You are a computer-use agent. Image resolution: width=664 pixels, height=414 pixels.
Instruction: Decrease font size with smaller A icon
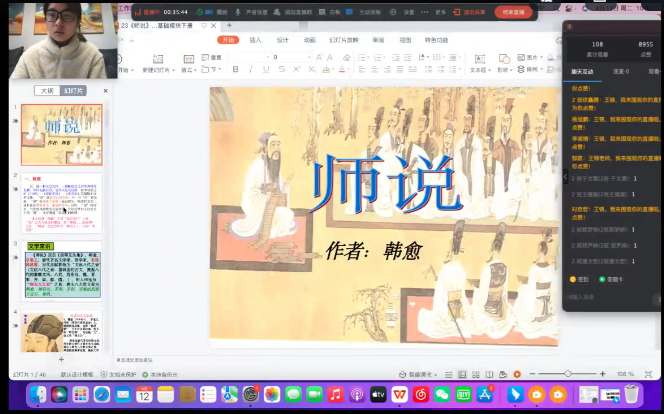pos(330,57)
